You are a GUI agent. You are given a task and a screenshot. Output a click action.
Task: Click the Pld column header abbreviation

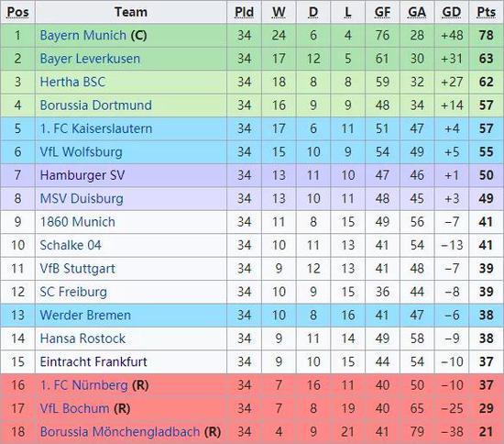pos(245,12)
